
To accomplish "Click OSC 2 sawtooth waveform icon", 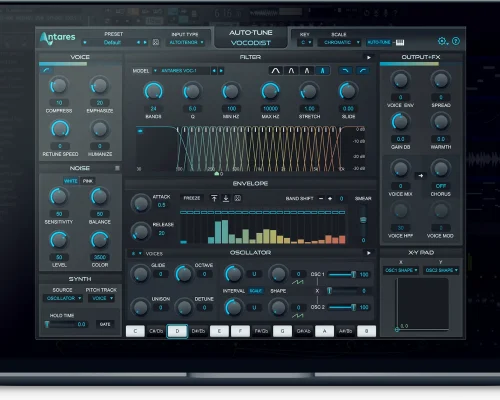I will 297,315.
